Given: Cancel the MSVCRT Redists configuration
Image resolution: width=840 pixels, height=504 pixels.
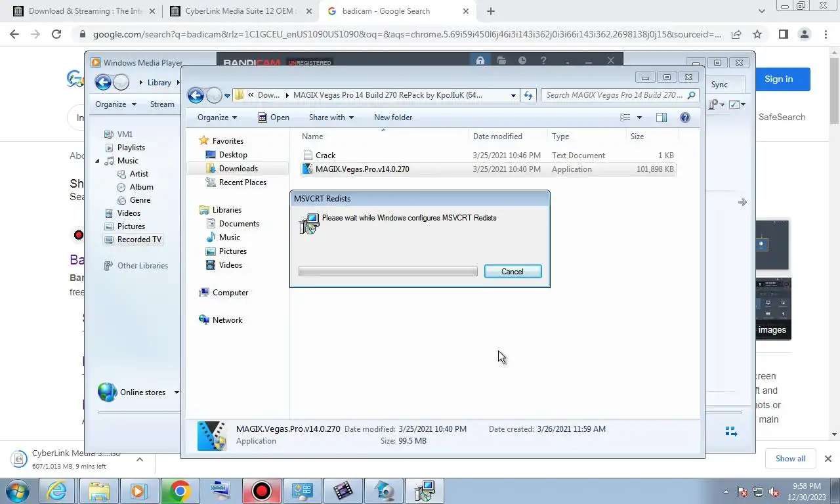Looking at the screenshot, I should tap(513, 272).
